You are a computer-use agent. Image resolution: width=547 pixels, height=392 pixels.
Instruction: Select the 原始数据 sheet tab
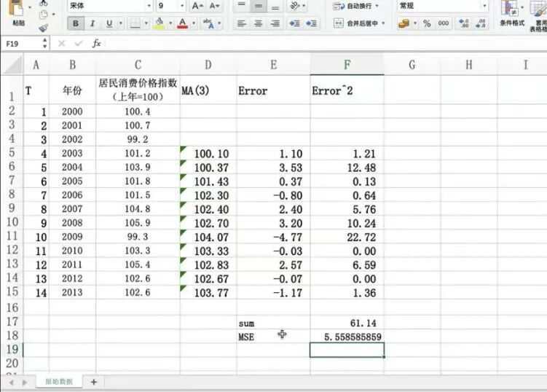[58, 382]
